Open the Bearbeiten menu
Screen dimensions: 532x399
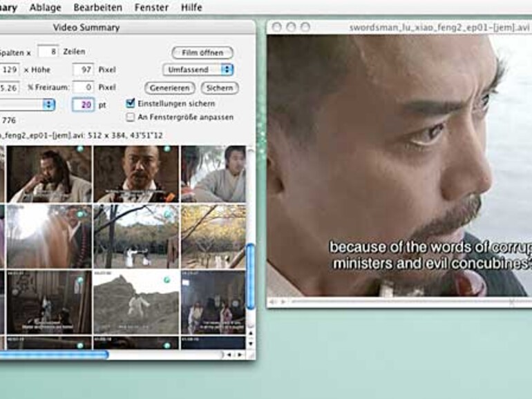click(97, 8)
